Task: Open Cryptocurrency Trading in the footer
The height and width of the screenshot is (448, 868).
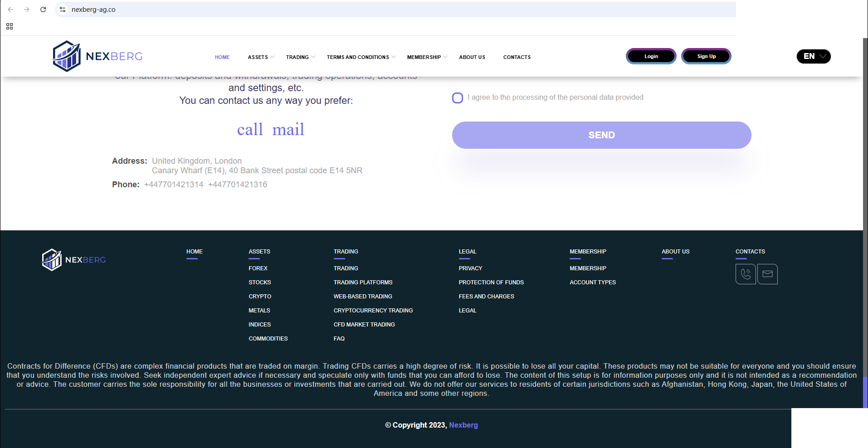Action: [x=373, y=311]
